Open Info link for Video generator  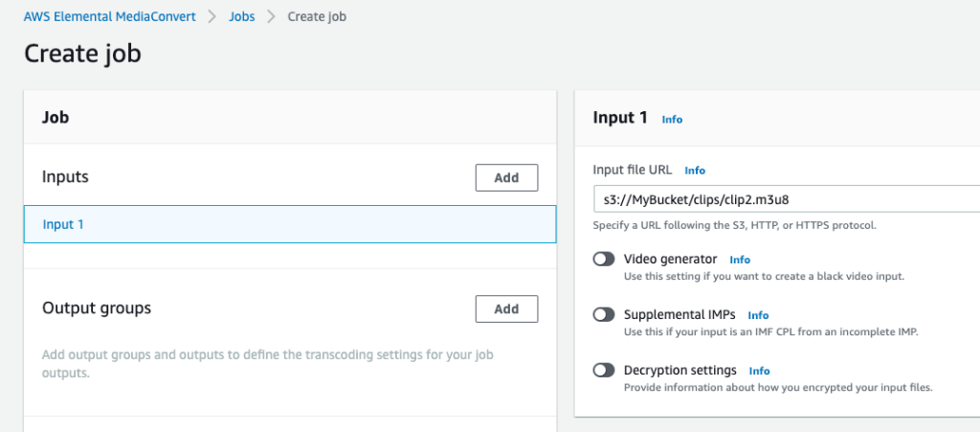740,260
